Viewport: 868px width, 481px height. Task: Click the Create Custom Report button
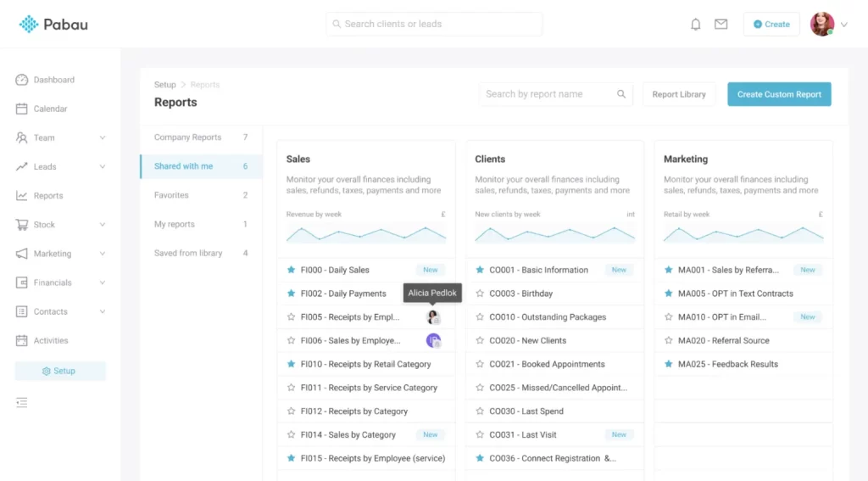[779, 94]
